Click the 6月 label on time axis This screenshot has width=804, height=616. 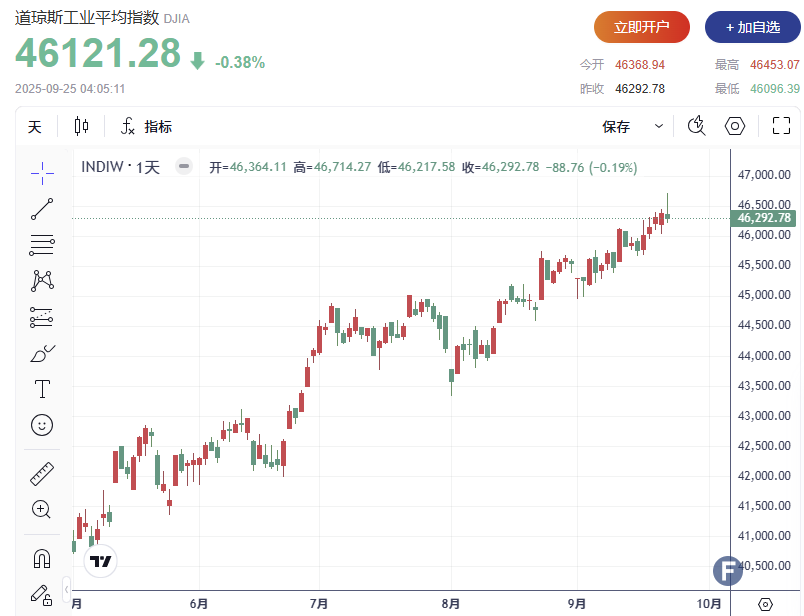coord(199,604)
